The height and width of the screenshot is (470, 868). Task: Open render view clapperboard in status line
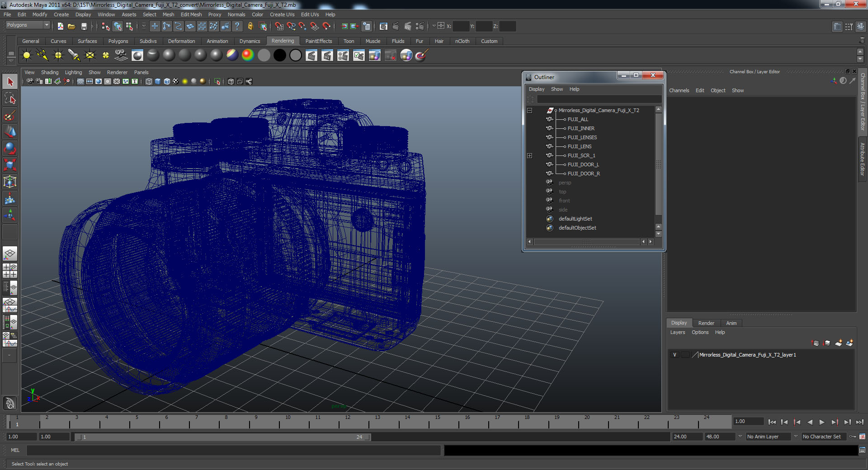(383, 26)
